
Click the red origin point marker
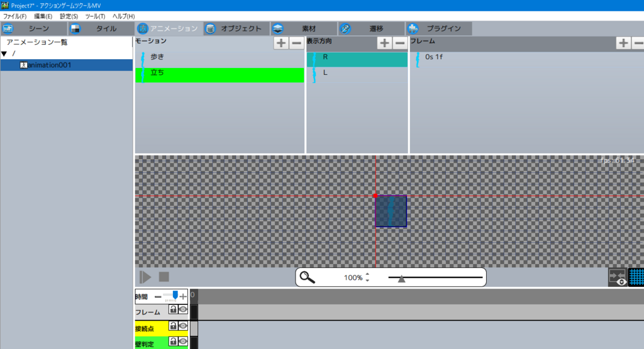coord(375,196)
